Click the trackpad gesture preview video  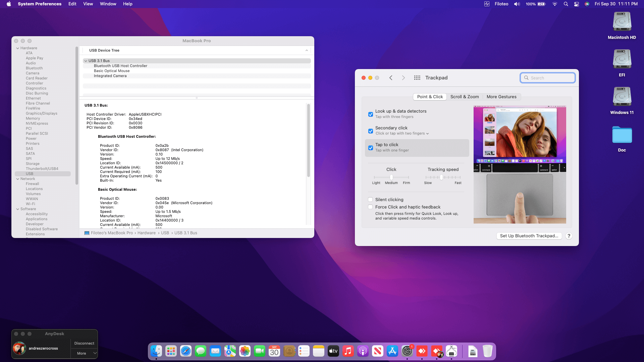coord(520,165)
